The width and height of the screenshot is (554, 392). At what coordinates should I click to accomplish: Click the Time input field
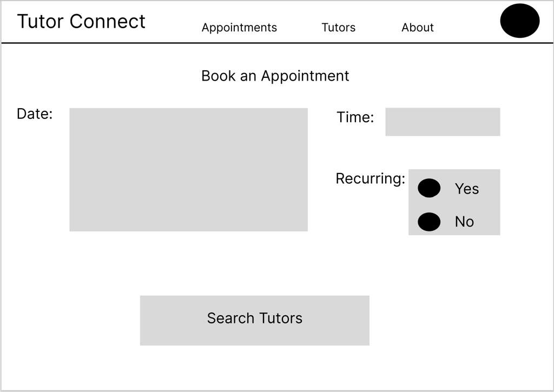click(443, 122)
